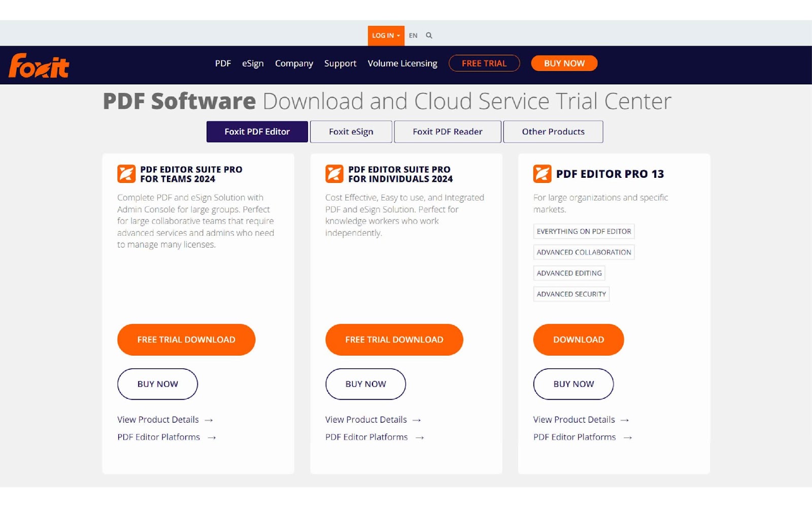Image resolution: width=812 pixels, height=508 pixels.
Task: Download PDF Editor Pro 13
Action: 579,340
